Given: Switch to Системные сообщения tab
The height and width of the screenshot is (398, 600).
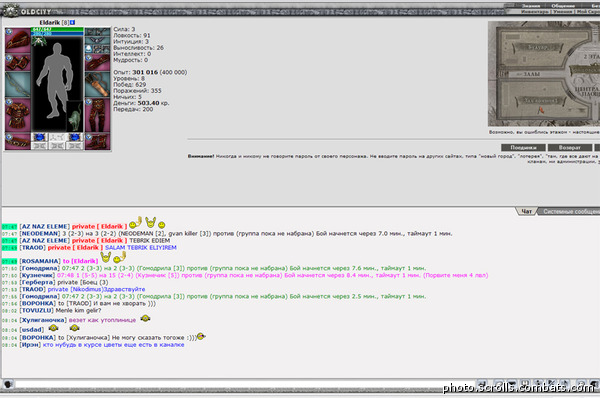Looking at the screenshot, I should point(569,211).
